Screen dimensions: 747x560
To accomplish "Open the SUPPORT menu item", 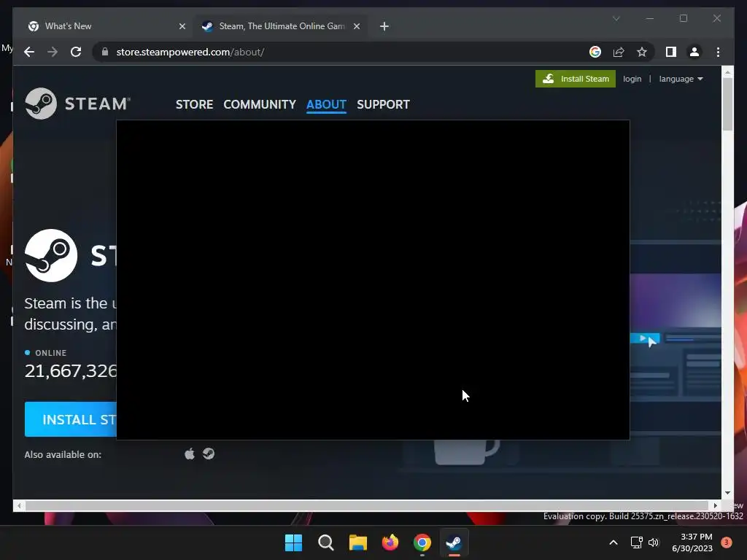I will tap(383, 104).
